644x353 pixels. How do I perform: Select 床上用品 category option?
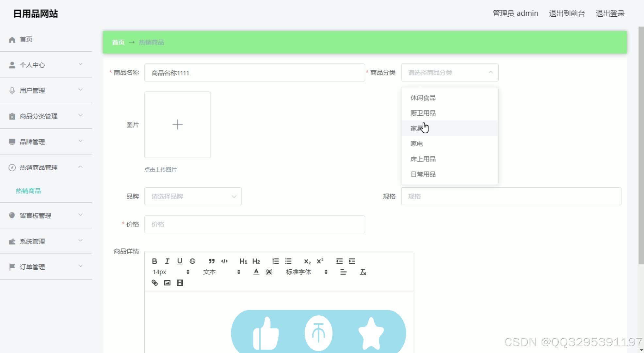(450, 159)
